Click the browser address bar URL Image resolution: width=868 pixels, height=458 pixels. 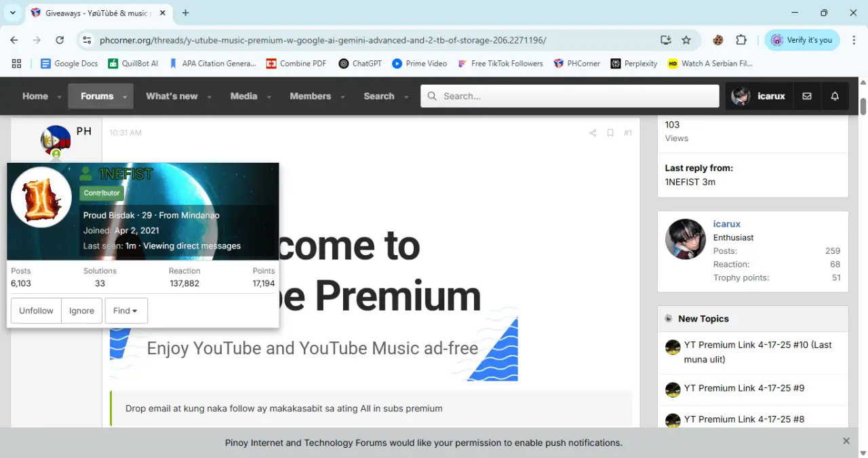[x=323, y=40]
